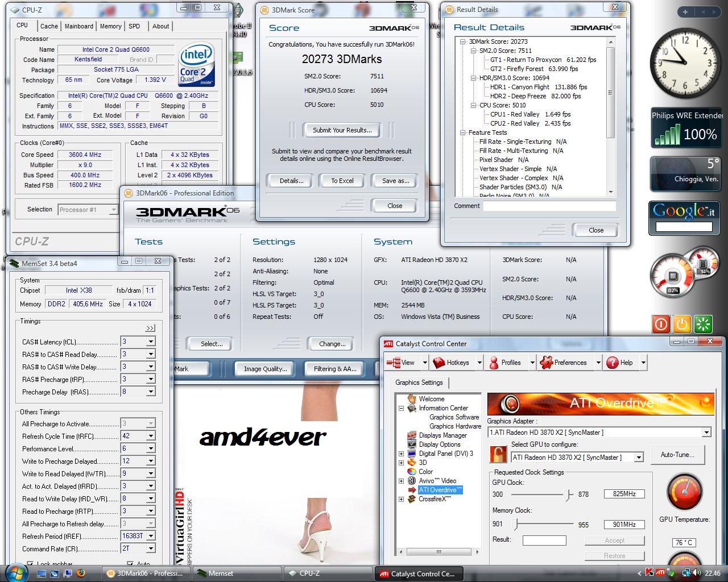Click the Windows Start orb

[16, 572]
